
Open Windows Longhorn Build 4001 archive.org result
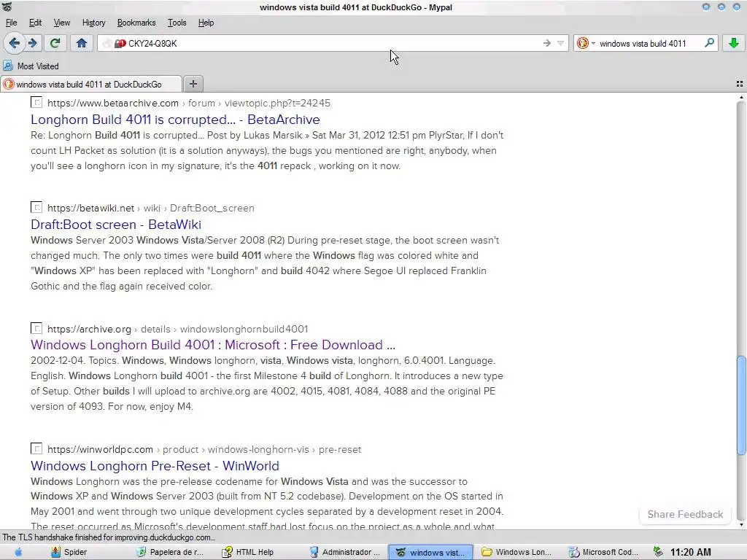(x=213, y=344)
